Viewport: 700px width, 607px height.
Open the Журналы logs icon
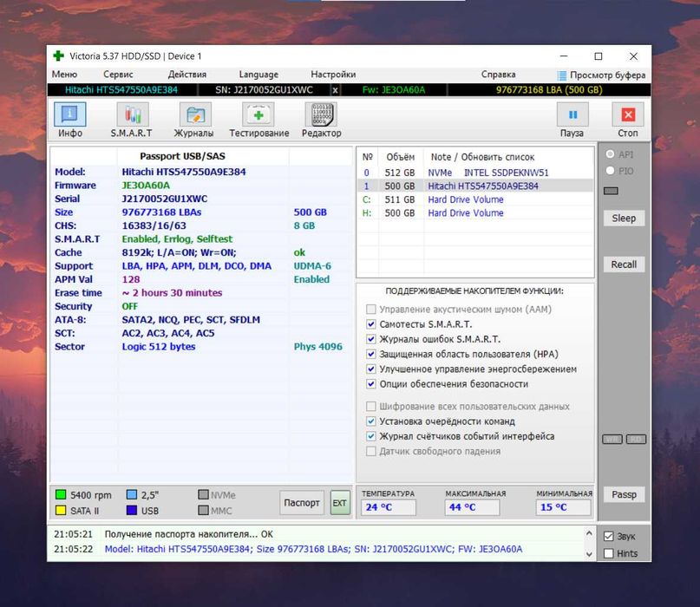tap(195, 114)
